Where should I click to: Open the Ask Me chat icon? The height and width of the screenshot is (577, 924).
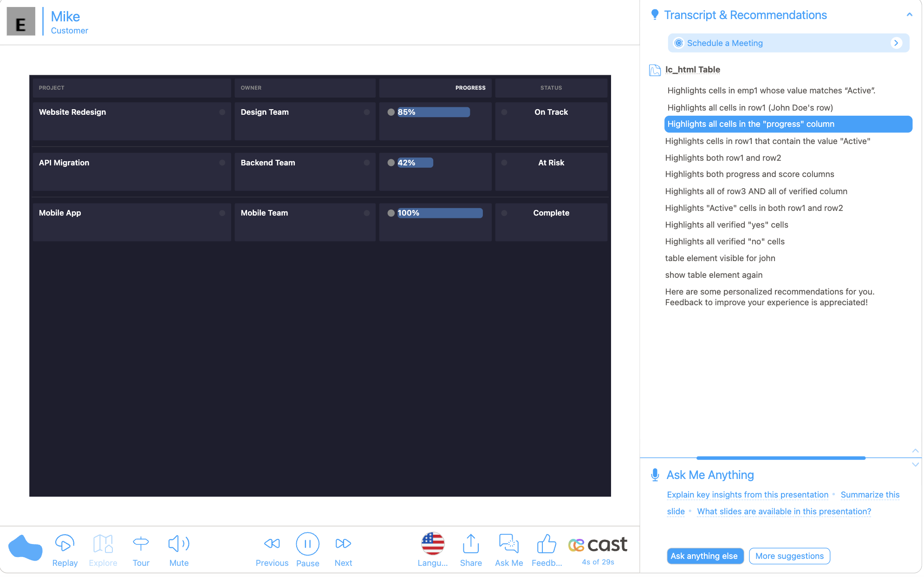pos(509,544)
